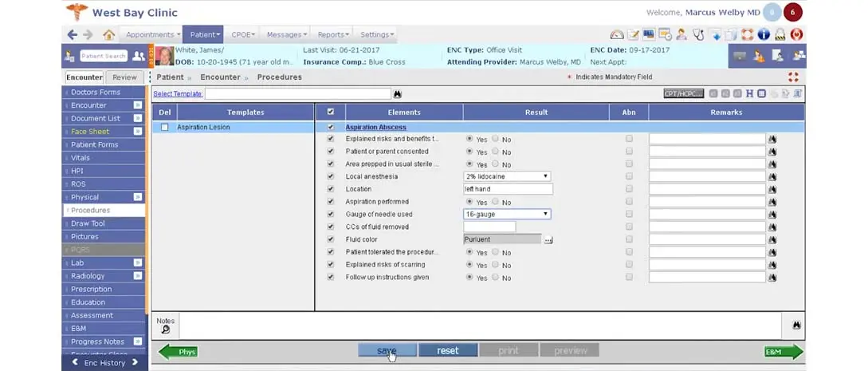Click the binoculars icon next to Select Template field
868x371 pixels.
(397, 94)
